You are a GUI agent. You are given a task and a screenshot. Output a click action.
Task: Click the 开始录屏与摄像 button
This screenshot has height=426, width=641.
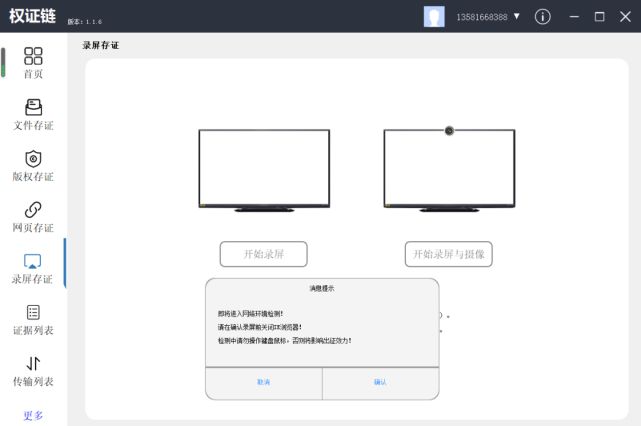click(x=448, y=254)
